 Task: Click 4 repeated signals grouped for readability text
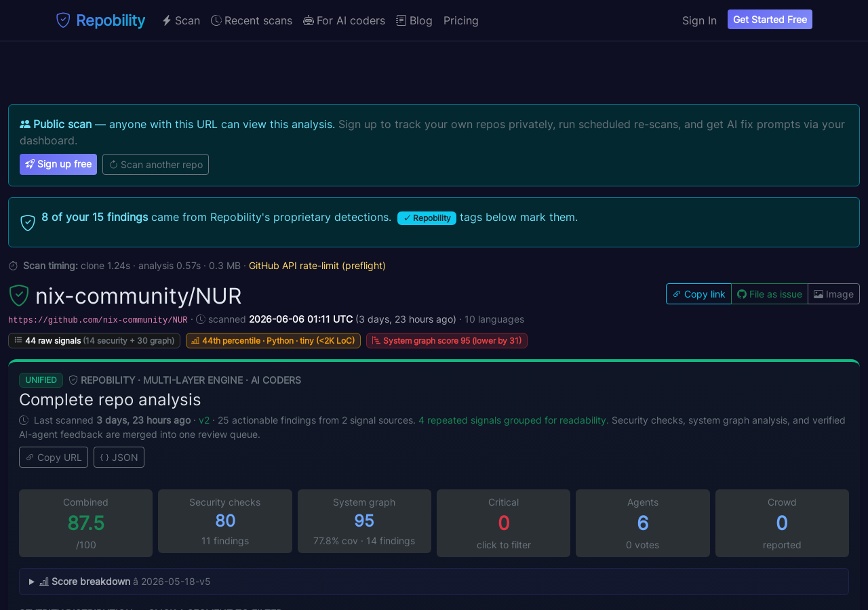click(x=513, y=420)
